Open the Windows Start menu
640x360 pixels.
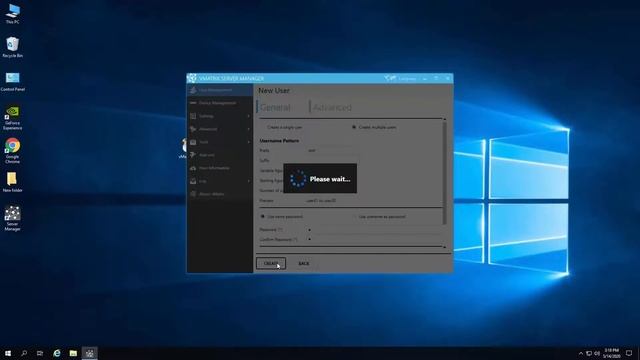pyautogui.click(x=8, y=353)
